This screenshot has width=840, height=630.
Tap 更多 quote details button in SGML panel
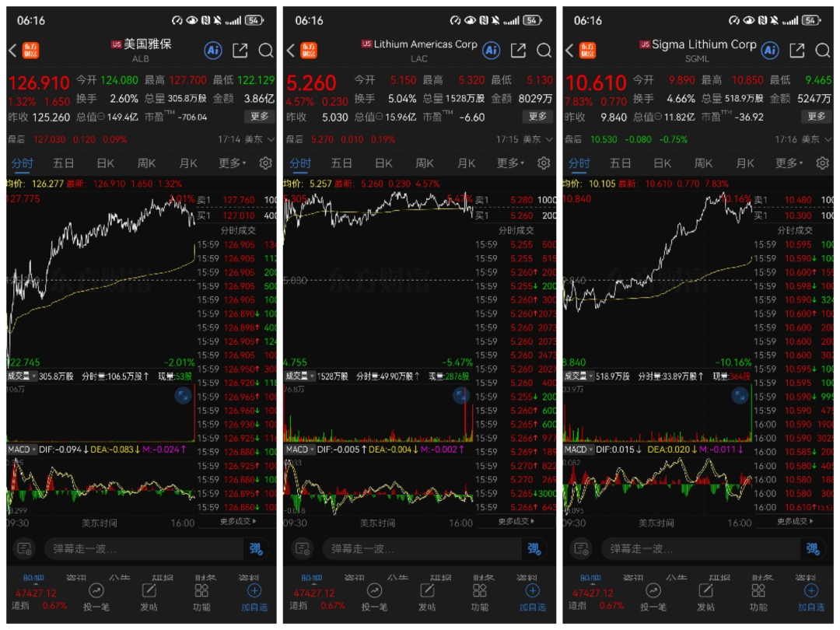click(x=817, y=117)
